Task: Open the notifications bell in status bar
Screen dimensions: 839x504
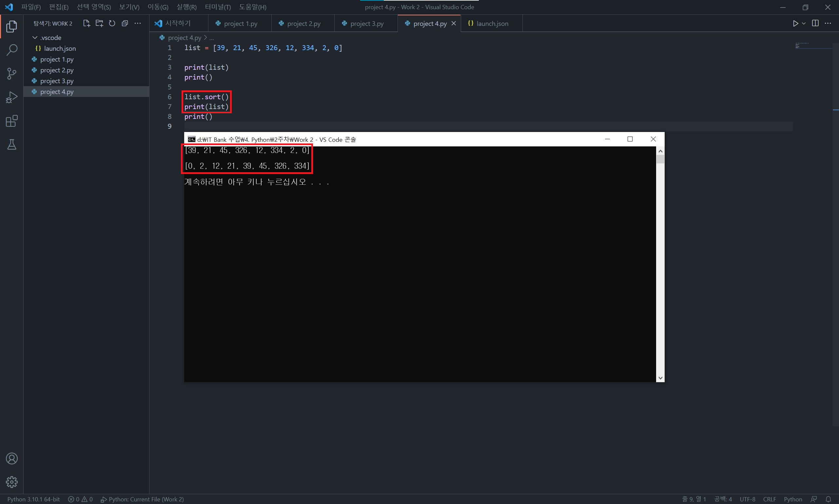Action: pos(829,499)
